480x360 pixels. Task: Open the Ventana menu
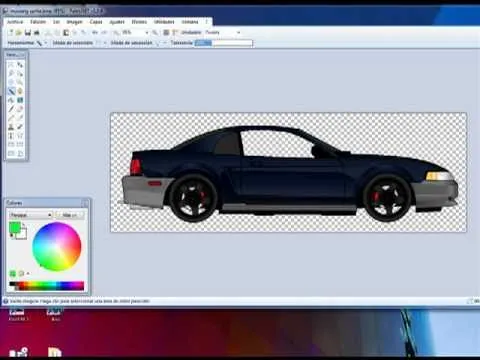(x=190, y=22)
